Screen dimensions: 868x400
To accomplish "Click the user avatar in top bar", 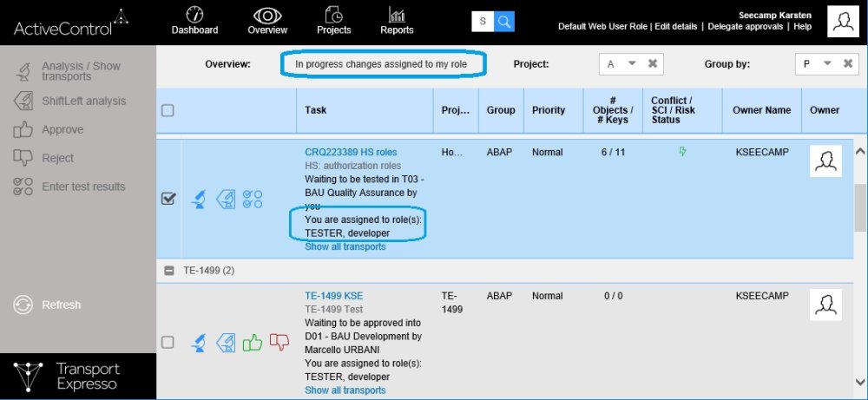I will click(843, 22).
